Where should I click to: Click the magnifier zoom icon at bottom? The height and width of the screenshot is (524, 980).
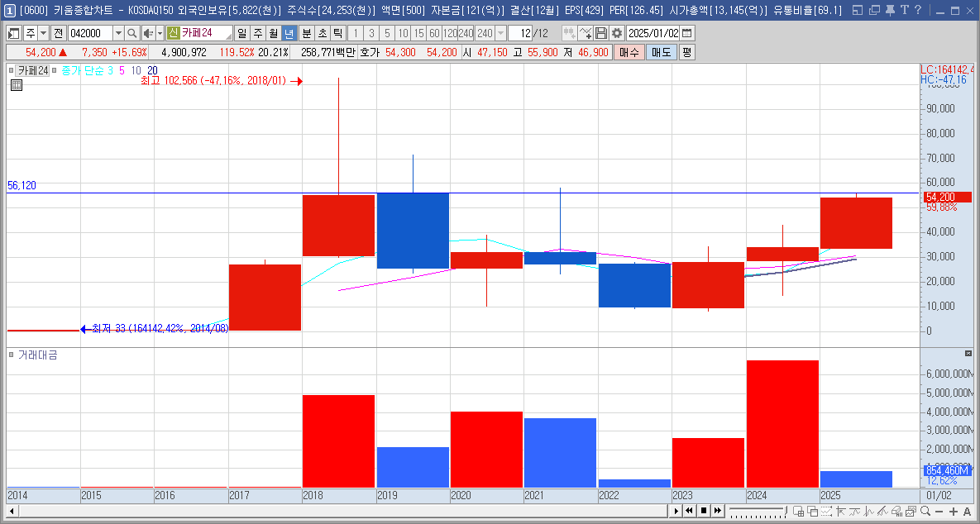pyautogui.click(x=925, y=512)
